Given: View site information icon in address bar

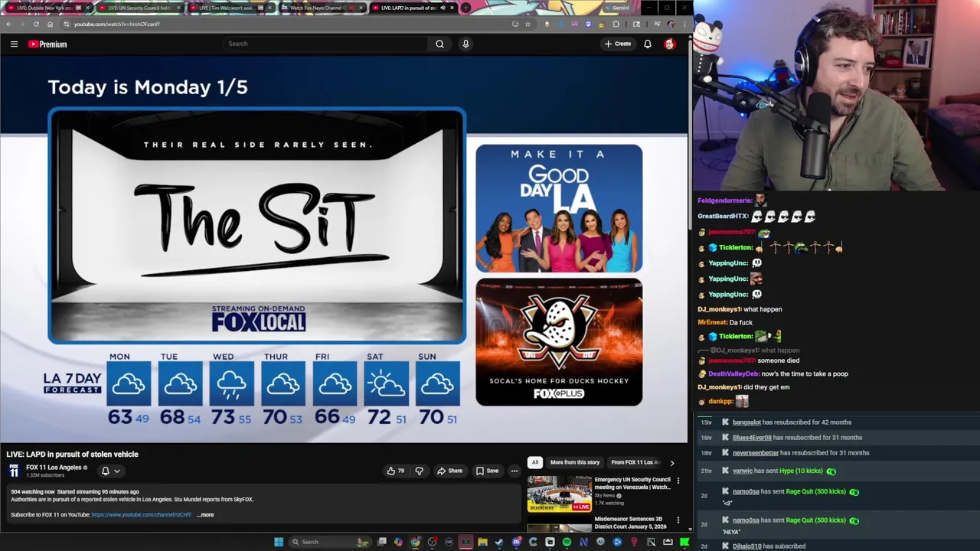Looking at the screenshot, I should [x=67, y=24].
